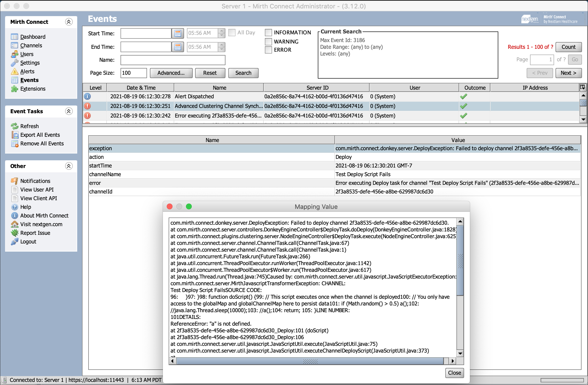588x385 pixels.
Task: Click Remove All Events icon
Action: point(14,143)
